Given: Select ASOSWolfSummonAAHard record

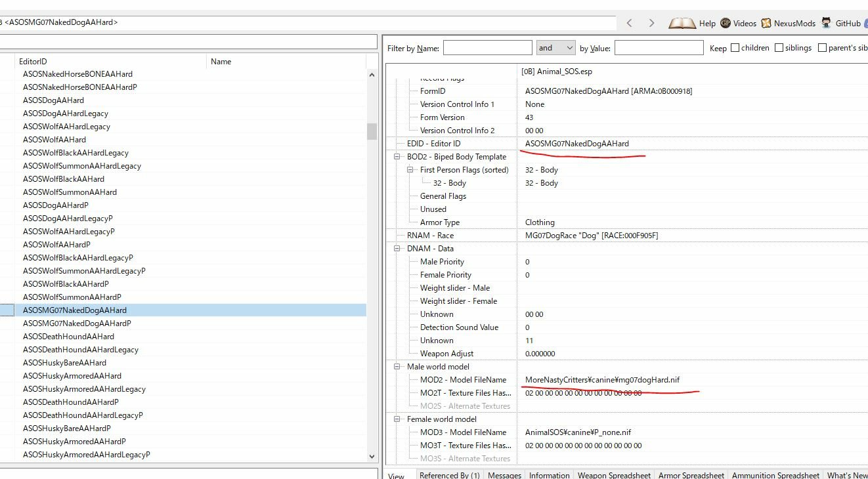Looking at the screenshot, I should (70, 192).
